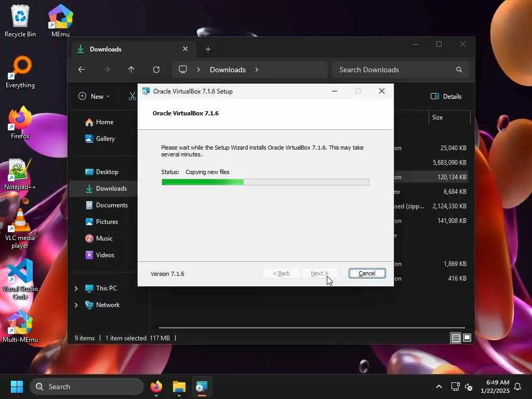Screen dimensions: 532x399
Task: Expand the This PC tree node
Action: point(76,288)
